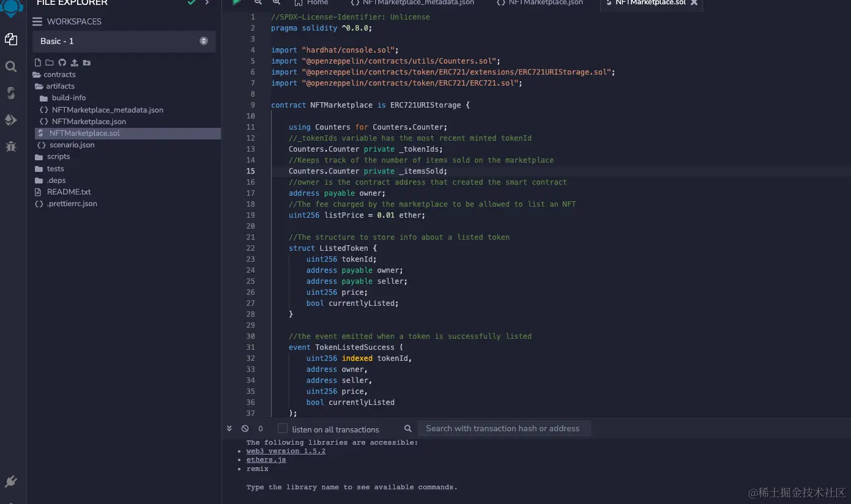851x504 pixels.
Task: Close the NFTMarketplace.sol tab
Action: [694, 3]
